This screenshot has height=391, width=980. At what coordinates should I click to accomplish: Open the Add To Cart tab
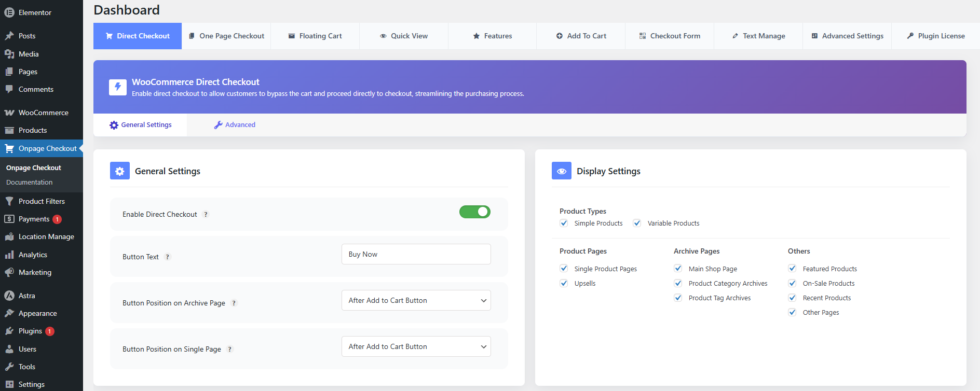581,36
